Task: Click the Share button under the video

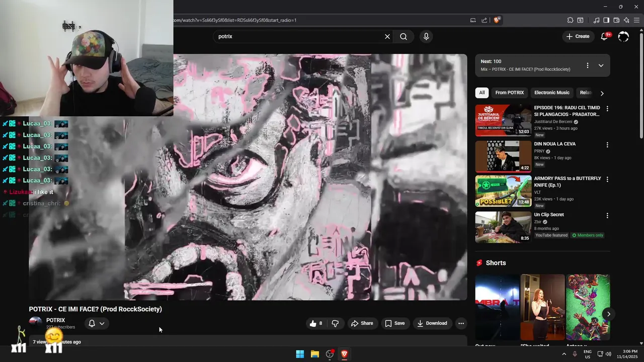Action: click(x=362, y=323)
